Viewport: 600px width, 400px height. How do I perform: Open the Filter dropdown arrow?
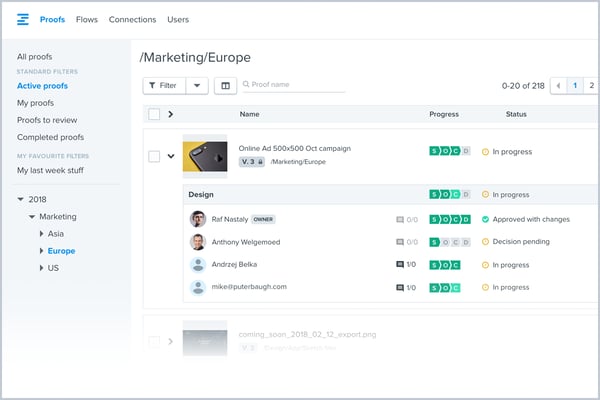click(x=197, y=86)
